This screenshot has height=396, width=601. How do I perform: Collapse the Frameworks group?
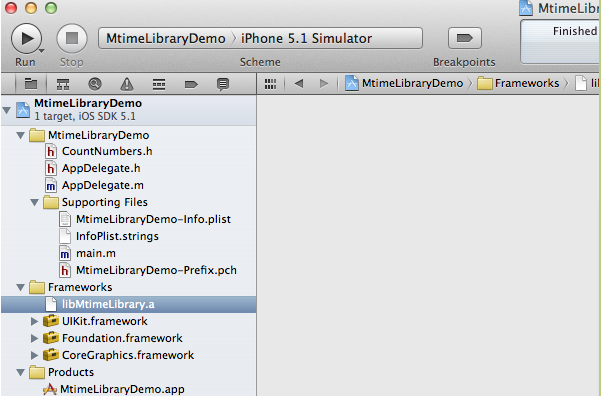tap(21, 287)
